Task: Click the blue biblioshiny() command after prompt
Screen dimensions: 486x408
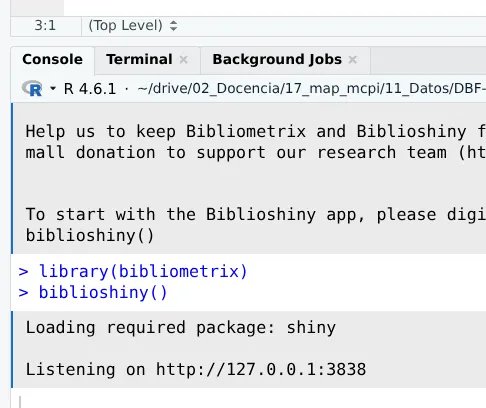Action: [x=103, y=293]
